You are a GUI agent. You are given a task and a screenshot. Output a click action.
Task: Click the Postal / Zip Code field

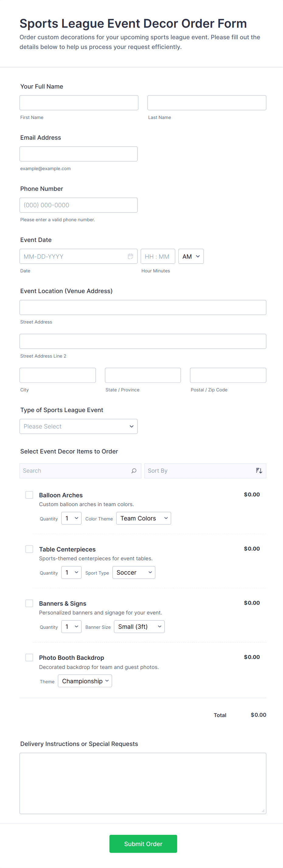(x=228, y=375)
